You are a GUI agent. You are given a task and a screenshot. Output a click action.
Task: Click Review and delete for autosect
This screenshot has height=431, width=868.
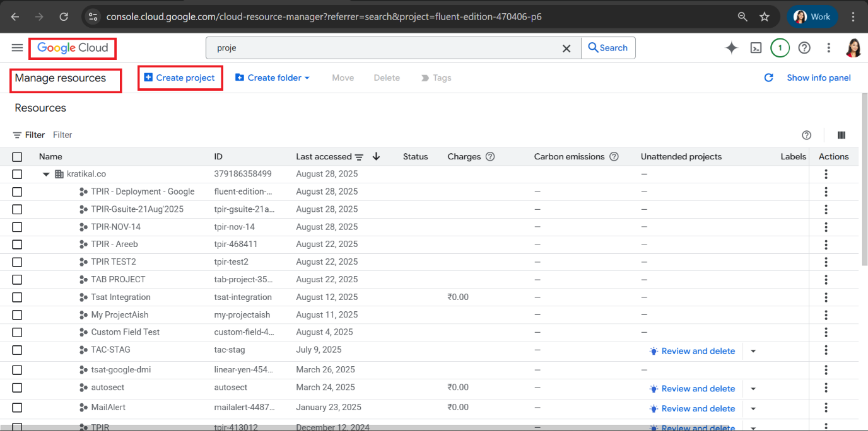click(x=693, y=389)
